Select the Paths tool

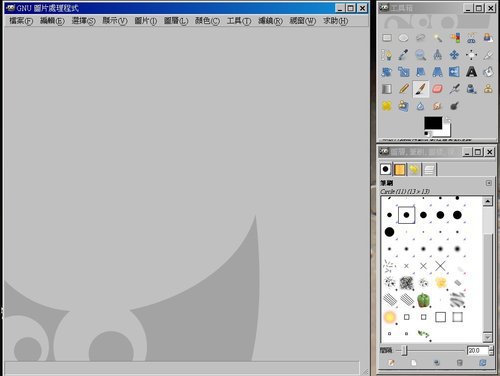(387, 55)
